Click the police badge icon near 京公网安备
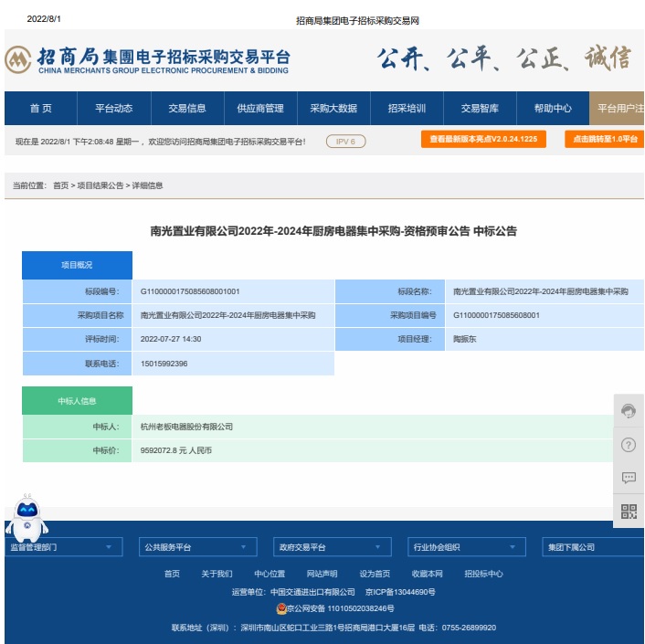The height and width of the screenshot is (644, 645). 281,608
